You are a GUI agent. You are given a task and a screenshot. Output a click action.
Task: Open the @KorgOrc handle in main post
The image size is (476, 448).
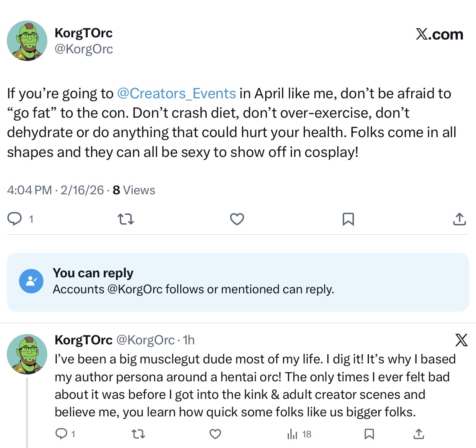tap(84, 49)
